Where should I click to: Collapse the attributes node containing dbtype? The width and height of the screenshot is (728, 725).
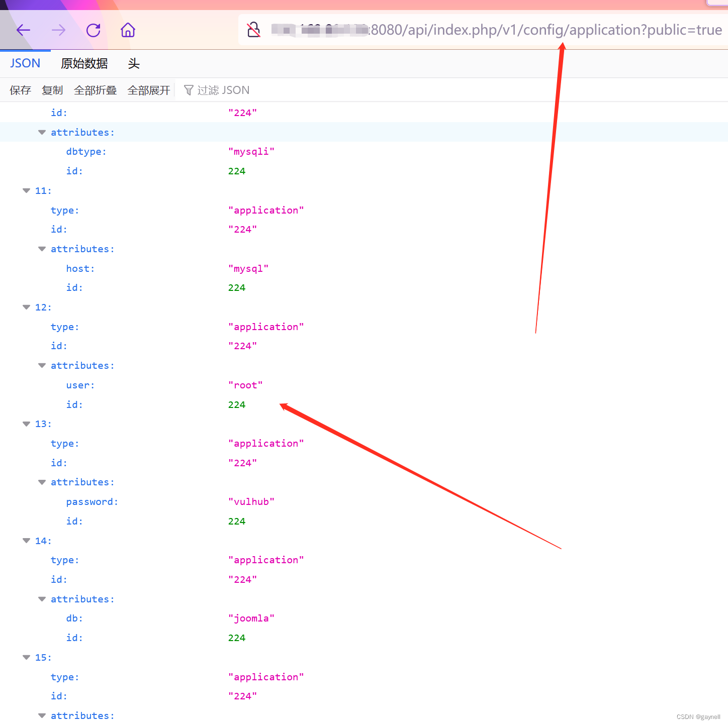point(42,132)
